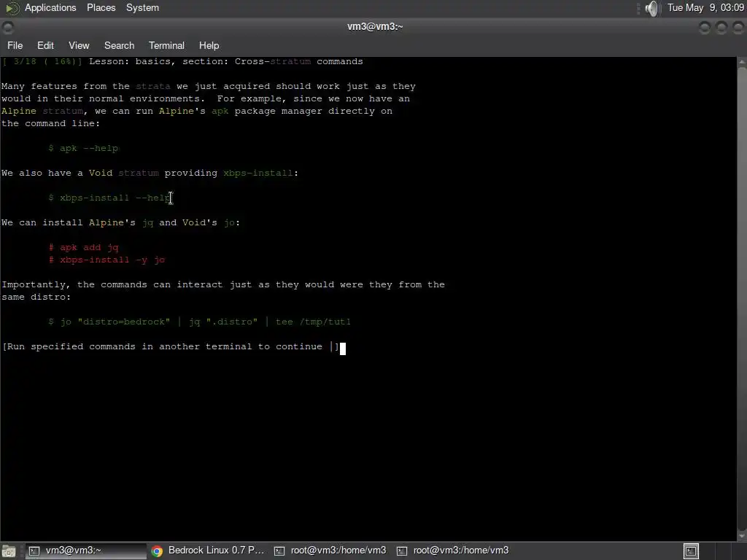
Task: Open the terminal View menu
Action: (79, 45)
